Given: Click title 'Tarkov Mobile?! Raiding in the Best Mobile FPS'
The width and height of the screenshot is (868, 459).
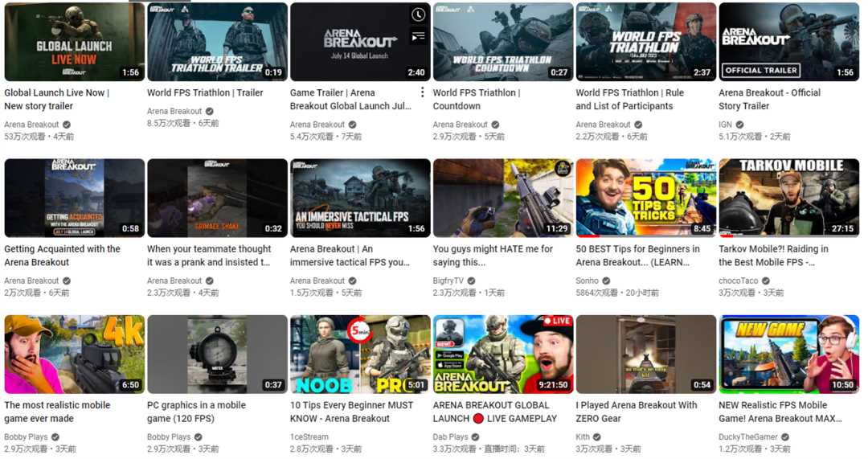Looking at the screenshot, I should [x=773, y=256].
